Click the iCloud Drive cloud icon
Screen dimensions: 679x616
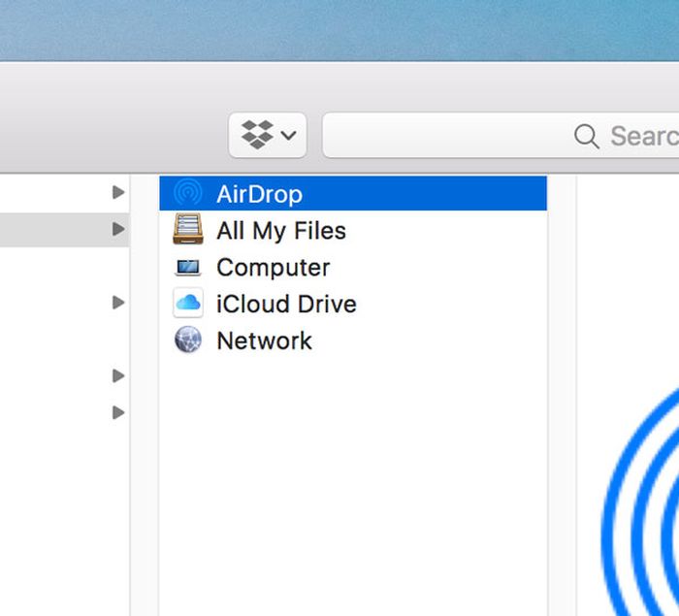click(188, 303)
